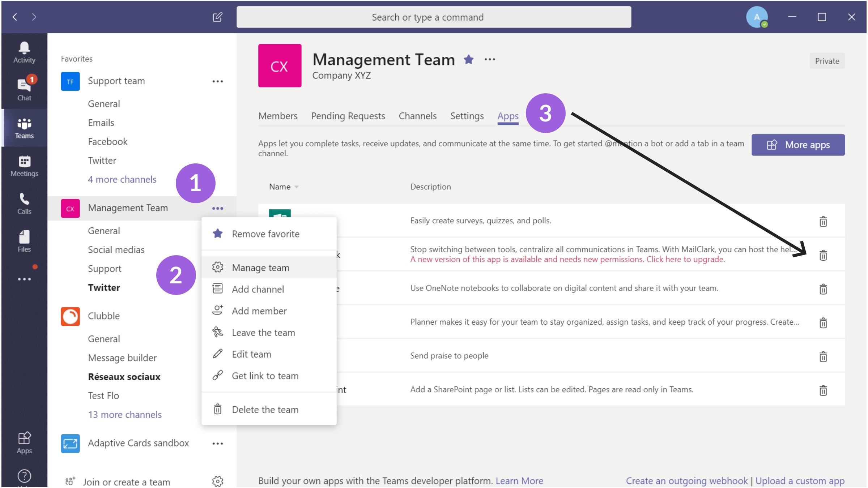Open the Activity bell icon
Image resolution: width=868 pixels, height=488 pixels.
24,52
